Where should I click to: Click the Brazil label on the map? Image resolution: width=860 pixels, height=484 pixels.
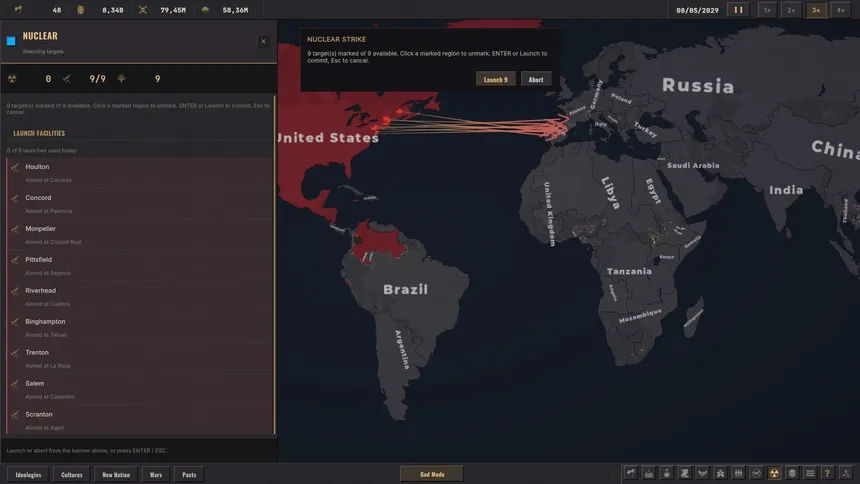pyautogui.click(x=405, y=289)
